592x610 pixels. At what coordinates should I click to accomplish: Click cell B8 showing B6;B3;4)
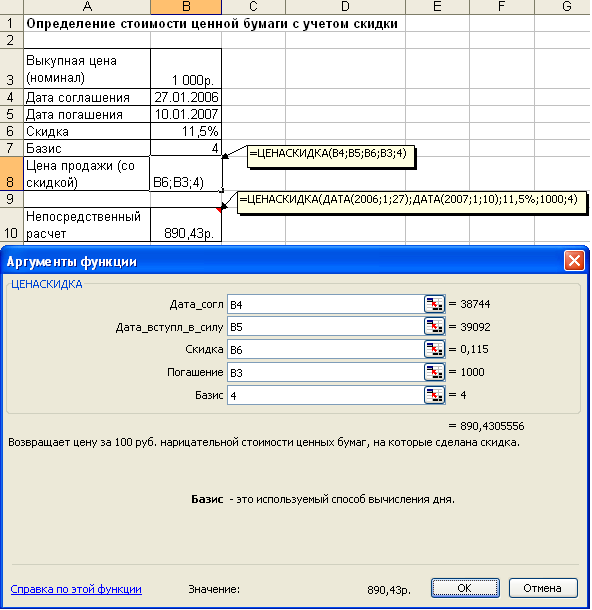tap(186, 174)
